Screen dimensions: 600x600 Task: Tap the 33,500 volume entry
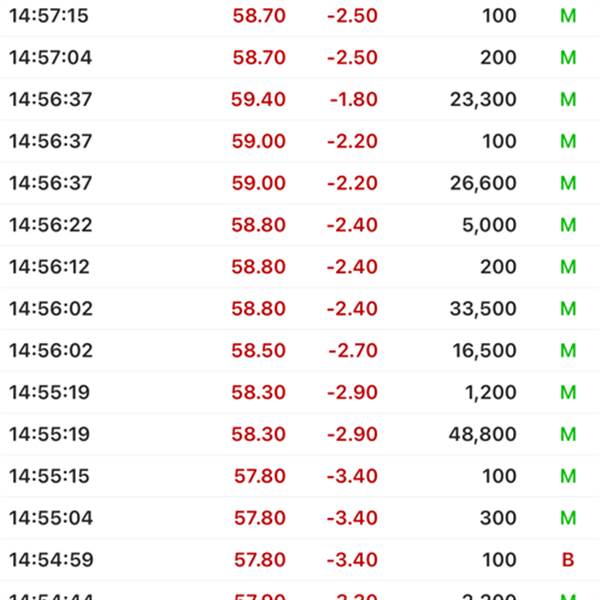[483, 309]
